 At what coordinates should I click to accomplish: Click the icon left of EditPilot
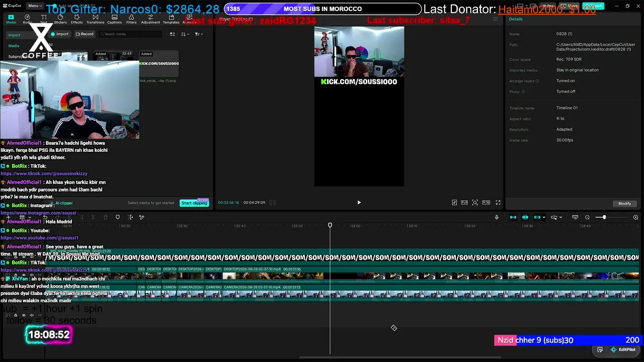[x=600, y=349]
